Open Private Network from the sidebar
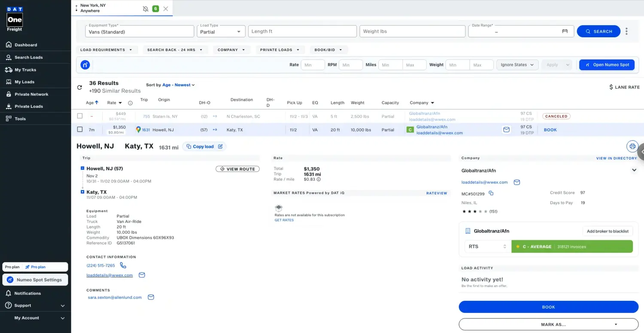Screen dimensions: 644x333 [x=31, y=94]
